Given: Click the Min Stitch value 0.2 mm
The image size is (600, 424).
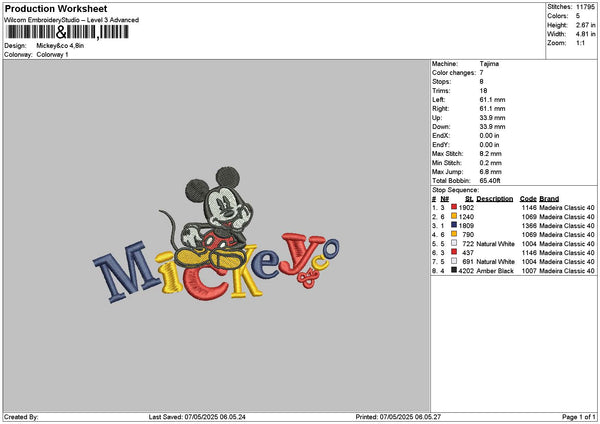Looking at the screenshot, I should [491, 163].
